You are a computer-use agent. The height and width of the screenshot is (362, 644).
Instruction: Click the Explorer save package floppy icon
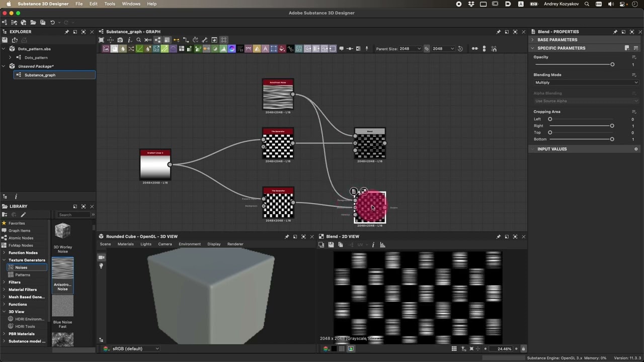coord(5,40)
